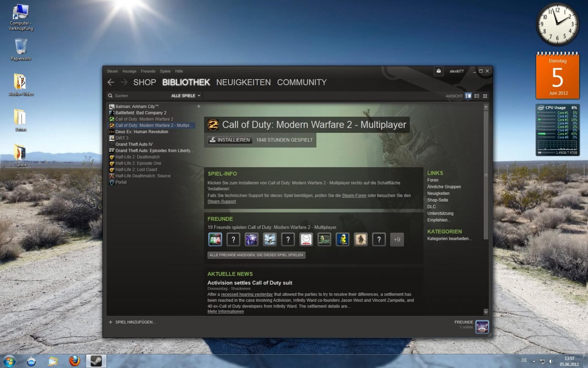Follow the 'recessed hearing yesterday' link

247,294
